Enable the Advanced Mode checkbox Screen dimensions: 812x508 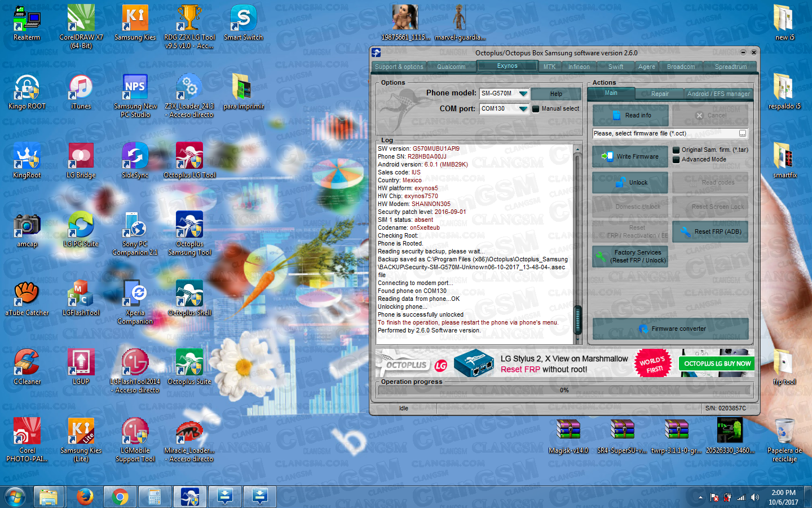click(x=676, y=160)
